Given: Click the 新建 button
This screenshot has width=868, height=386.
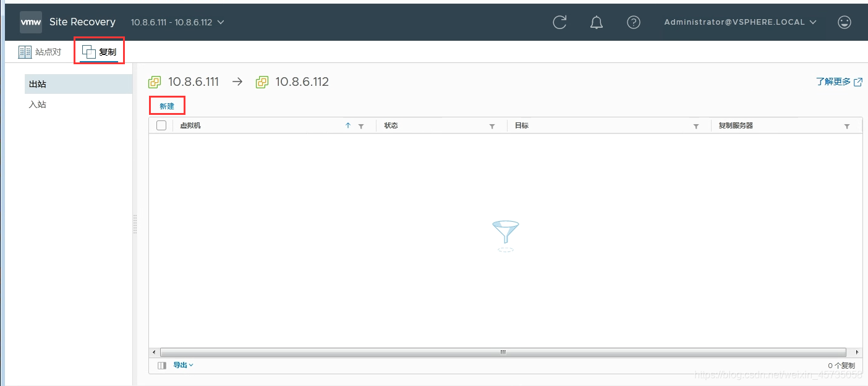Looking at the screenshot, I should pos(167,106).
